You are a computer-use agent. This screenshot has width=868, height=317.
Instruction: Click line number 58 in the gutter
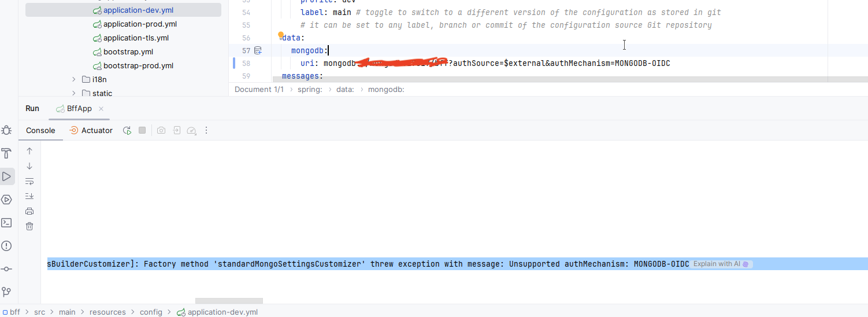click(x=246, y=63)
